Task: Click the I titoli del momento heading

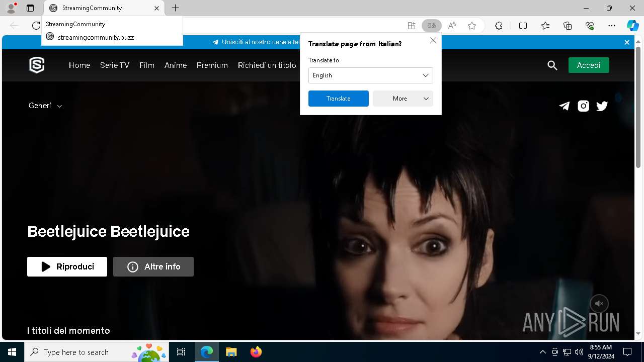Action: 68,330
